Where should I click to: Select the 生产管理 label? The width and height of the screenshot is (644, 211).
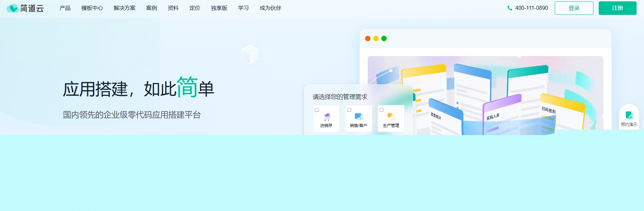[x=391, y=126]
